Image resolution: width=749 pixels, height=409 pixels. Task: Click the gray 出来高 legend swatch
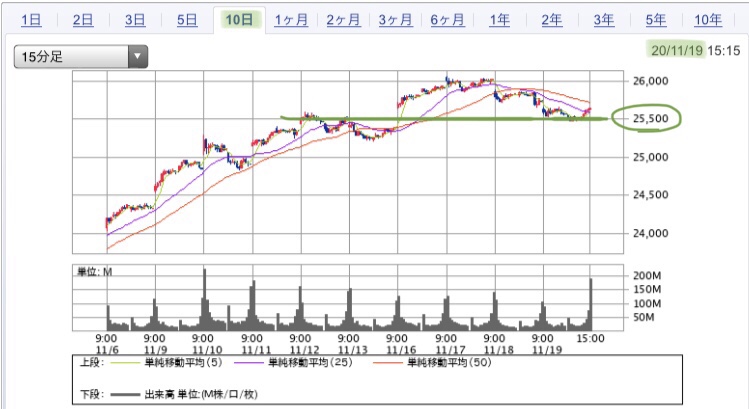click(x=125, y=395)
